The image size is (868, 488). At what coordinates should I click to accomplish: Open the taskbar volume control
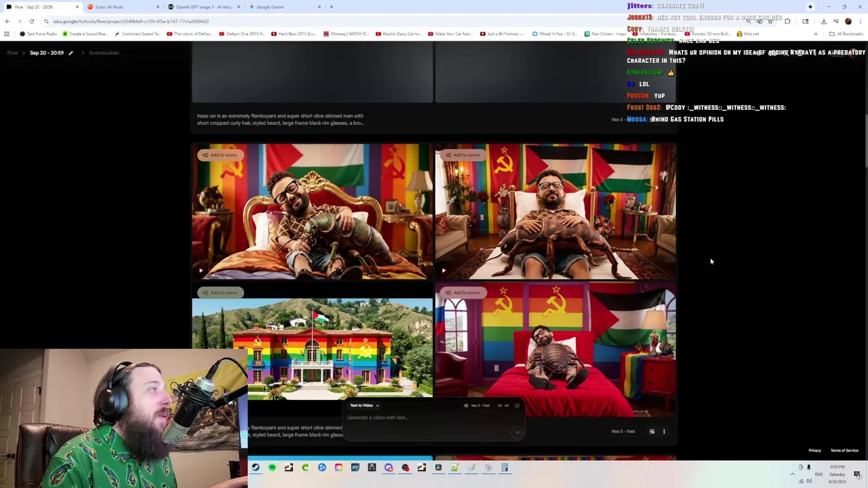point(809,481)
